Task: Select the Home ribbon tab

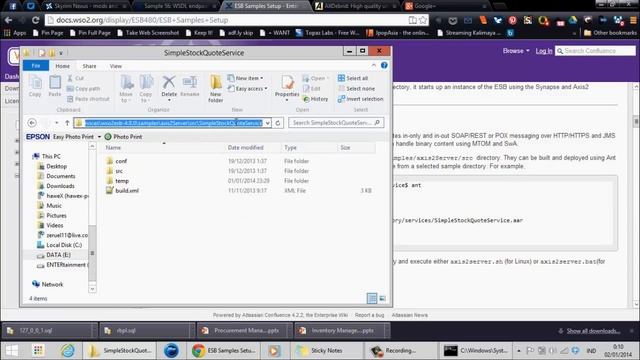Action: pyautogui.click(x=62, y=66)
